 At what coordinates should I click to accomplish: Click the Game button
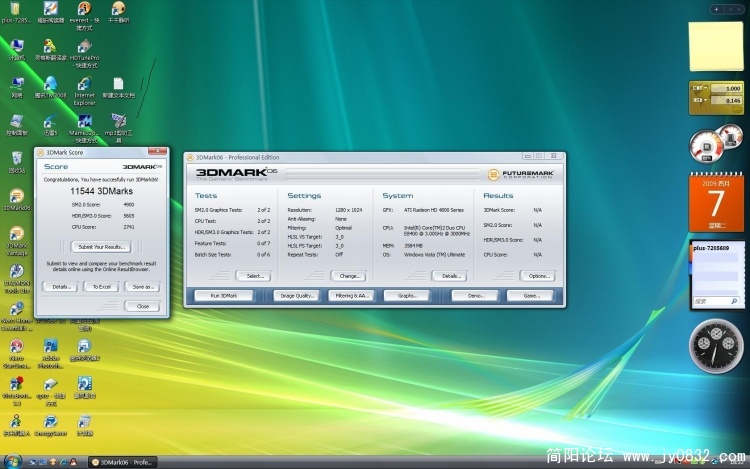tap(530, 296)
